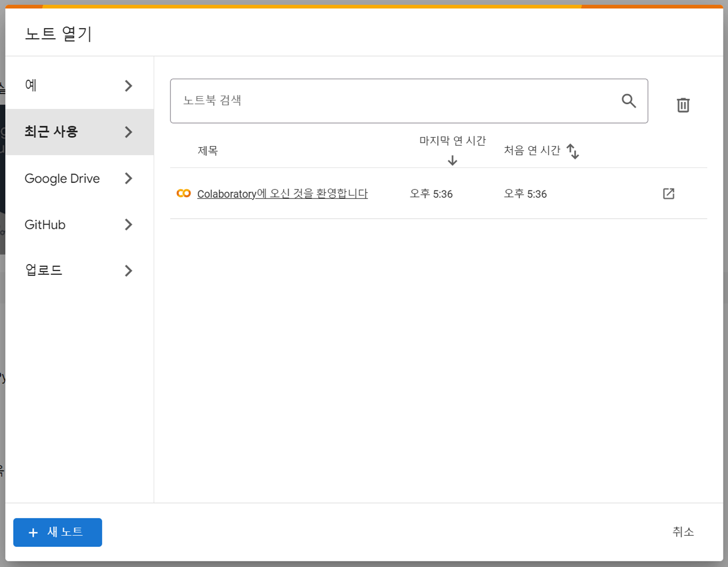Viewport: 728px width, 567px height.
Task: Switch to the Google Drive tab
Action: click(x=79, y=178)
